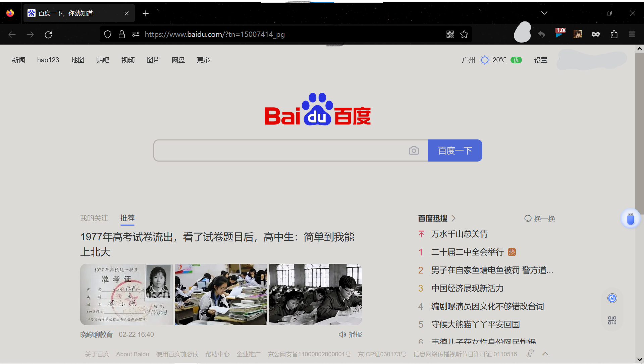Click the page vertical scrollbar thumb
This screenshot has width=644, height=364.
[639, 134]
